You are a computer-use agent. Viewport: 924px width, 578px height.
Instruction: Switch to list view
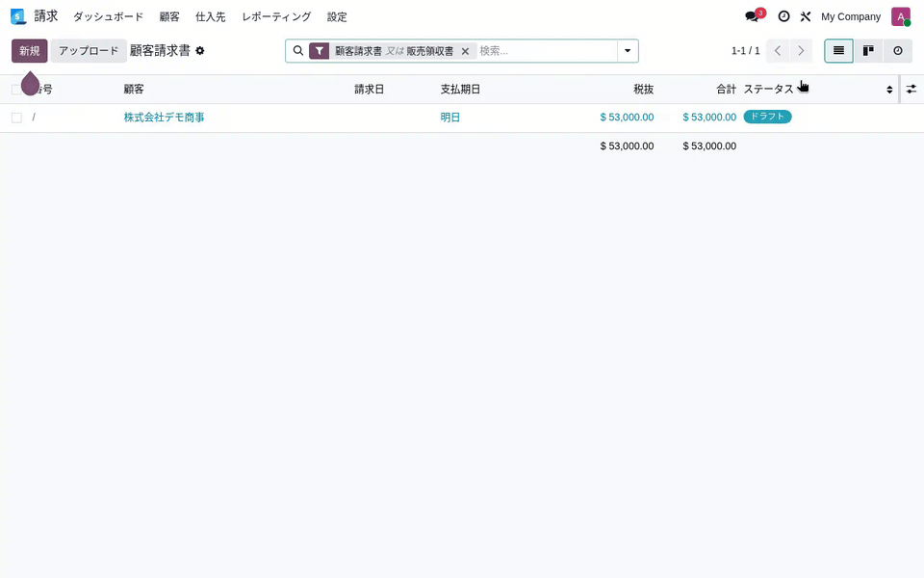coord(838,51)
